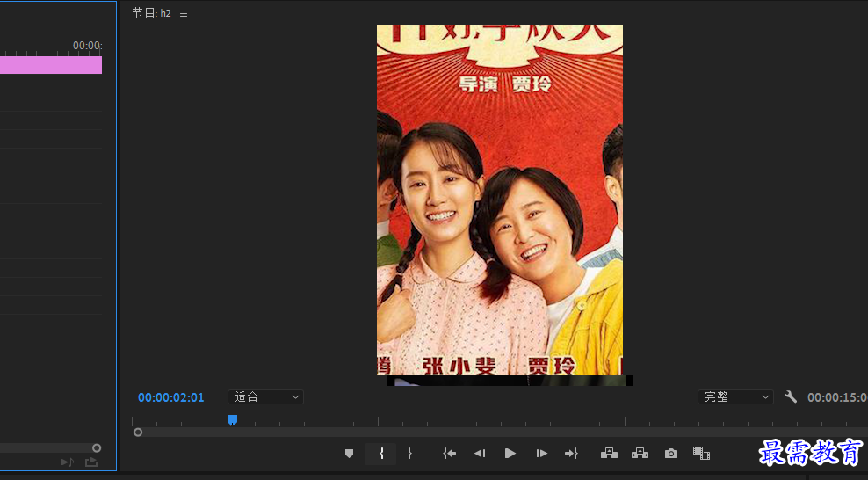
Task: Step back one frame
Action: [x=480, y=454]
